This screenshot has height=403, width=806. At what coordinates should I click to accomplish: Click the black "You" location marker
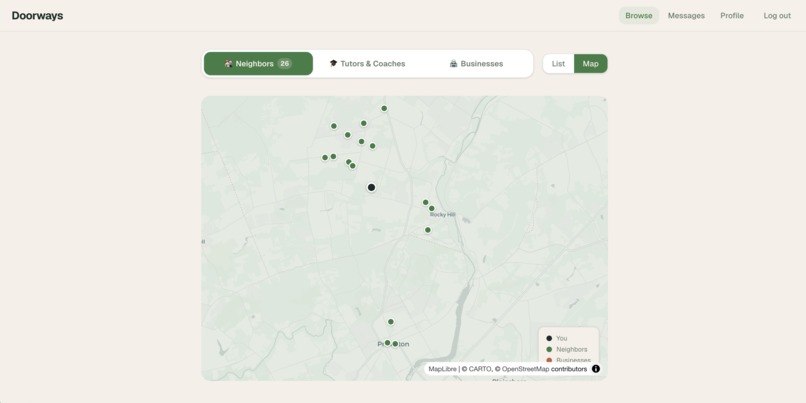pos(371,187)
